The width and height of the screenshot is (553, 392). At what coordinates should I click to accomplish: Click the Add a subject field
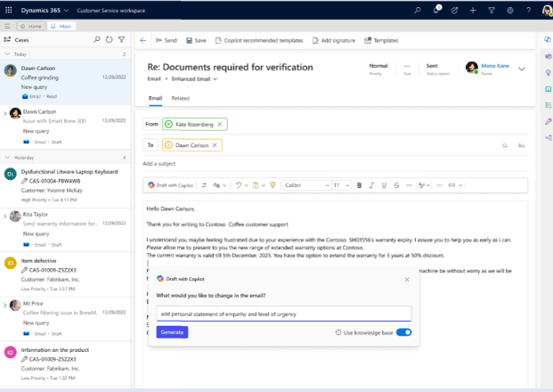tap(335, 163)
